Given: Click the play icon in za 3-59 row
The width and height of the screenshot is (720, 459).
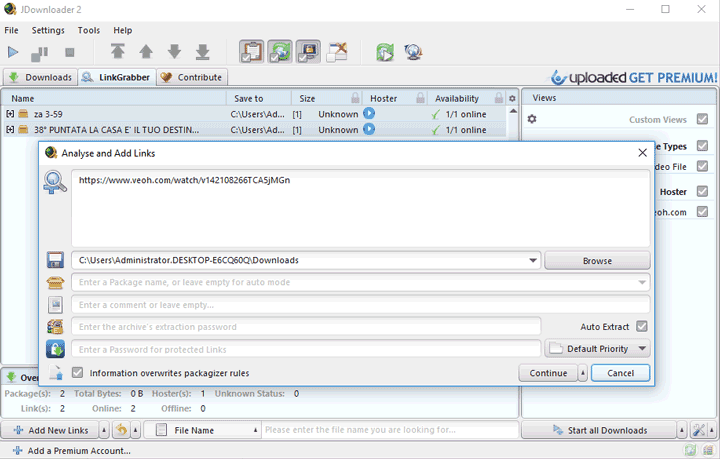Looking at the screenshot, I should point(369,113).
